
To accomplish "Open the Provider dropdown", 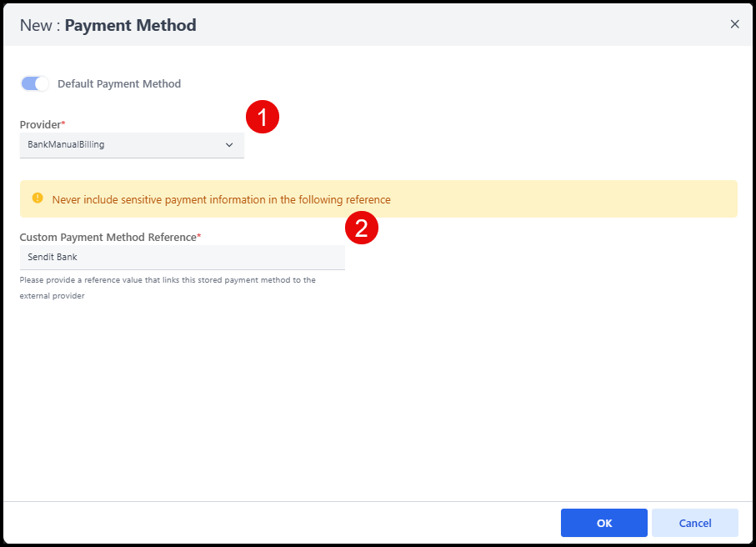I will click(132, 145).
